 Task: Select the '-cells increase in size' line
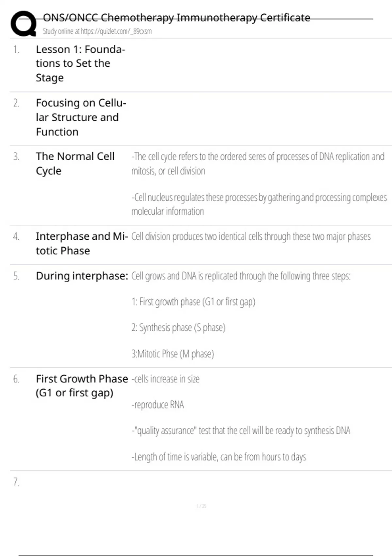[x=165, y=379]
